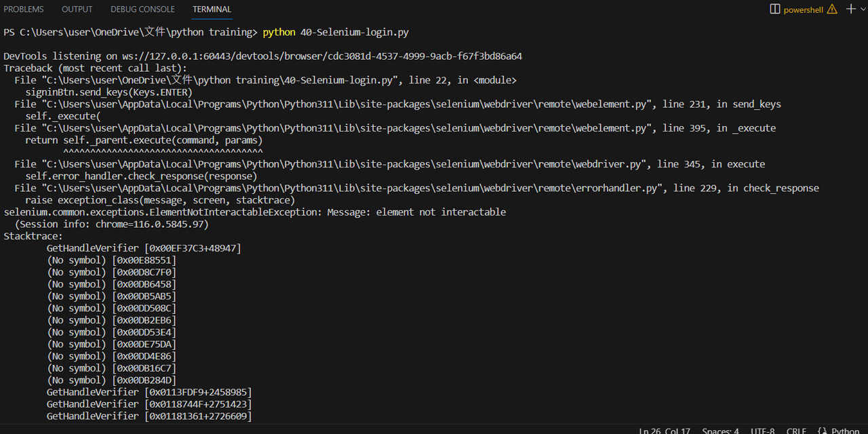This screenshot has width=868, height=434.
Task: Open errorhandler.py from the traceback path
Action: point(339,188)
